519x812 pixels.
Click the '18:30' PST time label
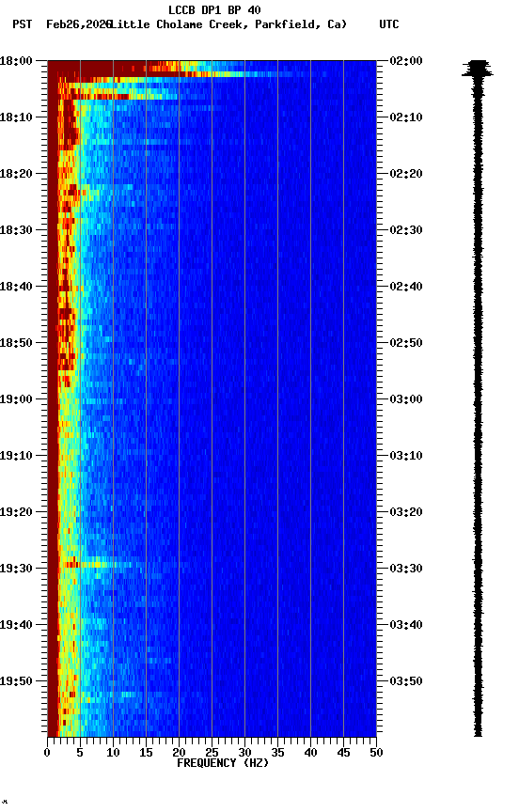16,230
